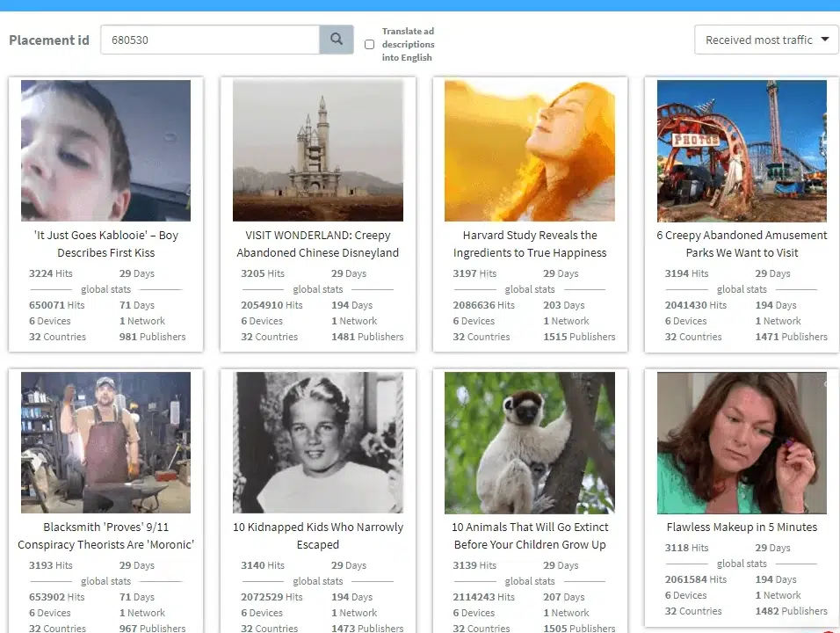Enable translate ad descriptions into English
The image size is (840, 633).
click(369, 45)
